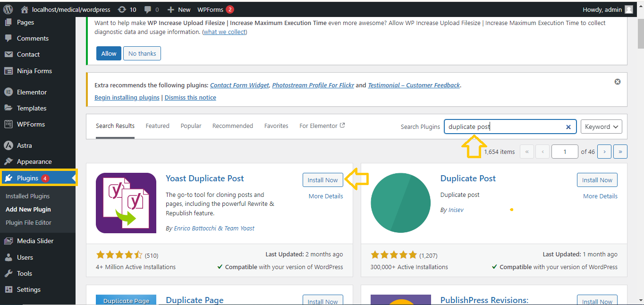Click No thanks on diagnostic notice

click(142, 53)
